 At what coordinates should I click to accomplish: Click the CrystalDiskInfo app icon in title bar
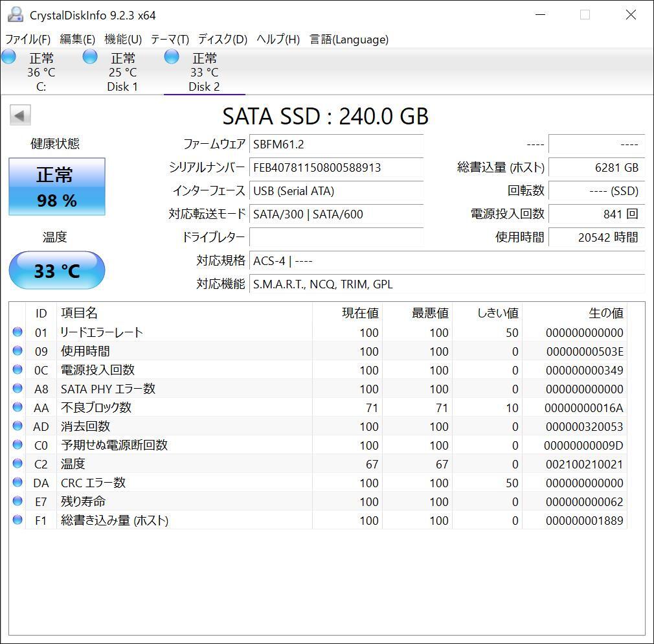pyautogui.click(x=15, y=15)
